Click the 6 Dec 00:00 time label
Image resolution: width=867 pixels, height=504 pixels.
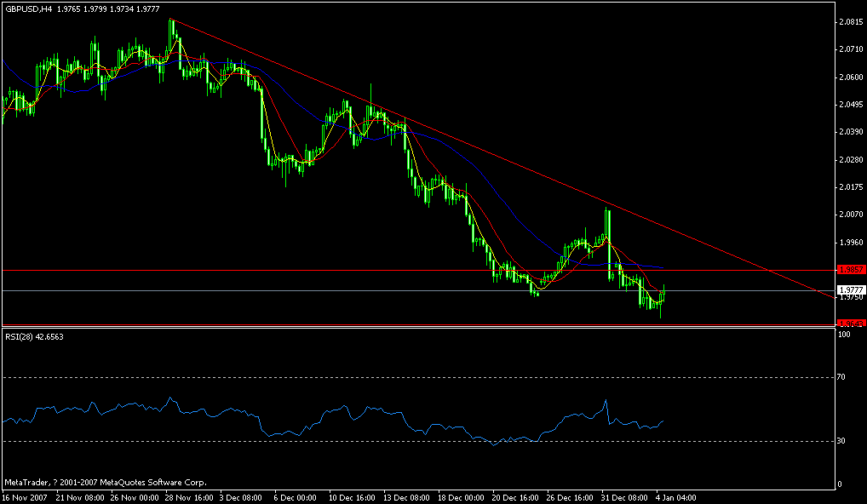(296, 497)
